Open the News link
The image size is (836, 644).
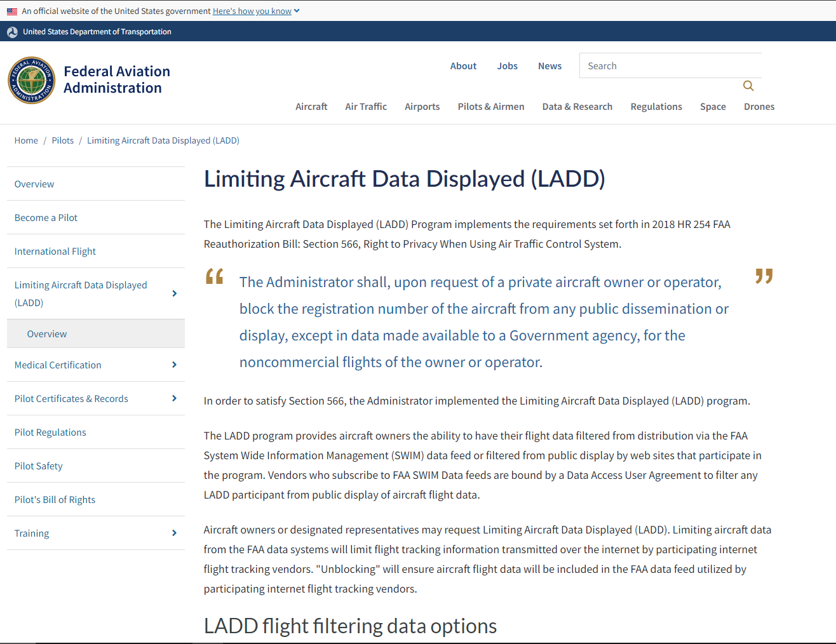pyautogui.click(x=549, y=66)
